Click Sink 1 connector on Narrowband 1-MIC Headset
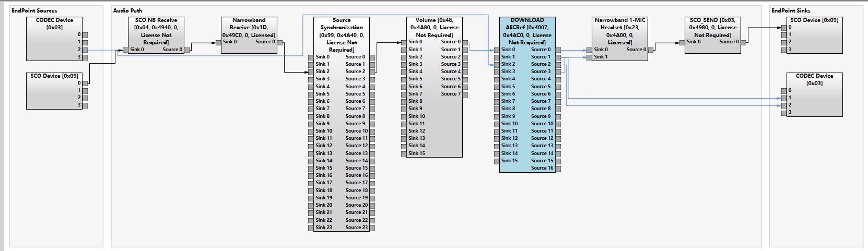The height and width of the screenshot is (251, 868). pos(590,57)
